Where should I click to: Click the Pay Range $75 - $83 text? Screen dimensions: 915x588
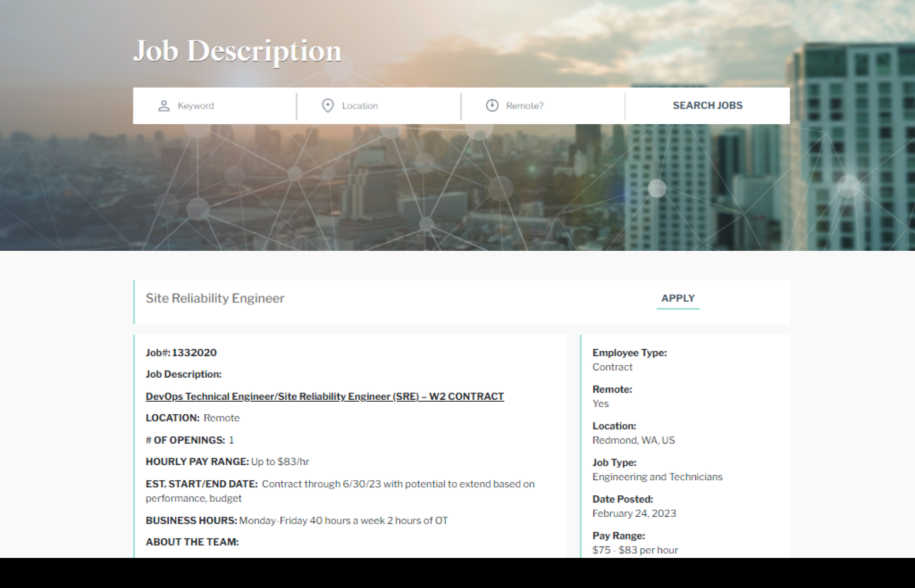click(x=635, y=549)
